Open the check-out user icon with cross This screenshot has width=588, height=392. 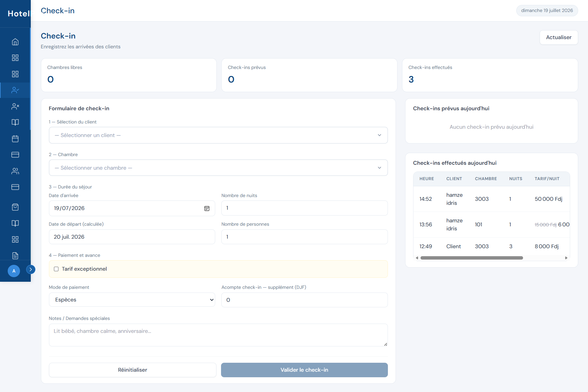(x=15, y=107)
